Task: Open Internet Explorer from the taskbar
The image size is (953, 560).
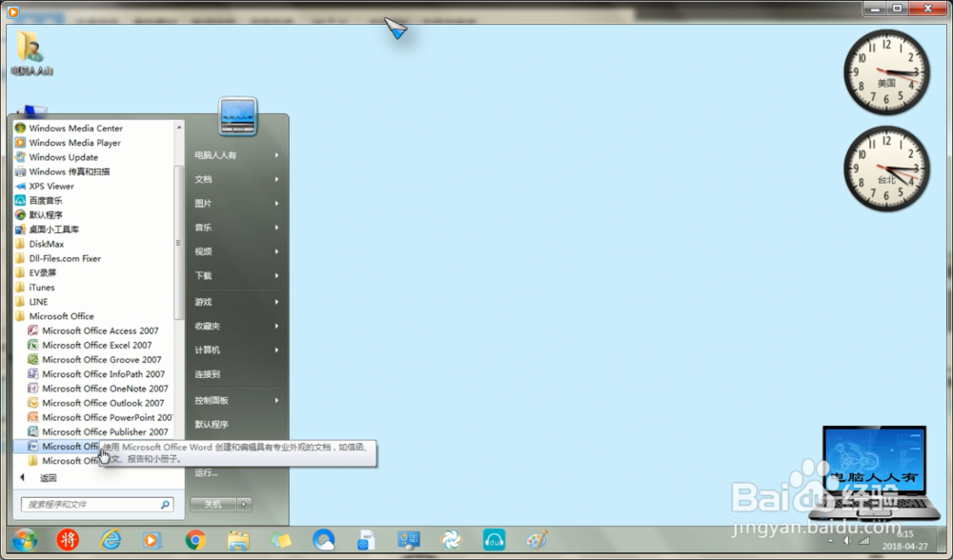Action: point(110,539)
